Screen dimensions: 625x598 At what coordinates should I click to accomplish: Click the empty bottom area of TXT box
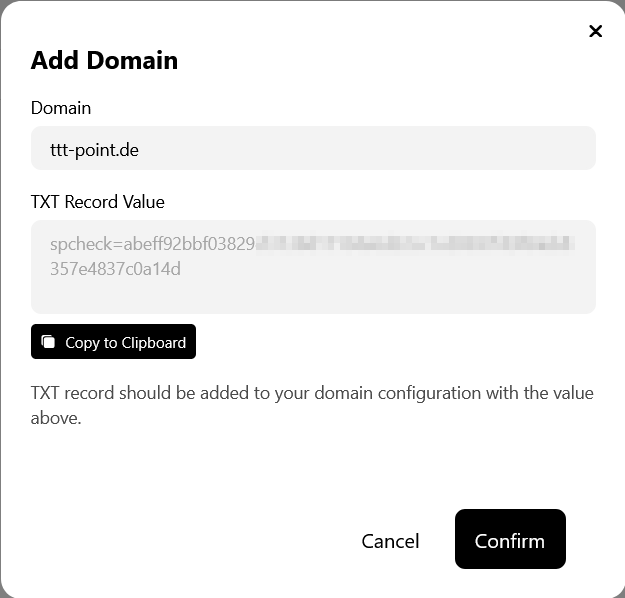pos(313,297)
